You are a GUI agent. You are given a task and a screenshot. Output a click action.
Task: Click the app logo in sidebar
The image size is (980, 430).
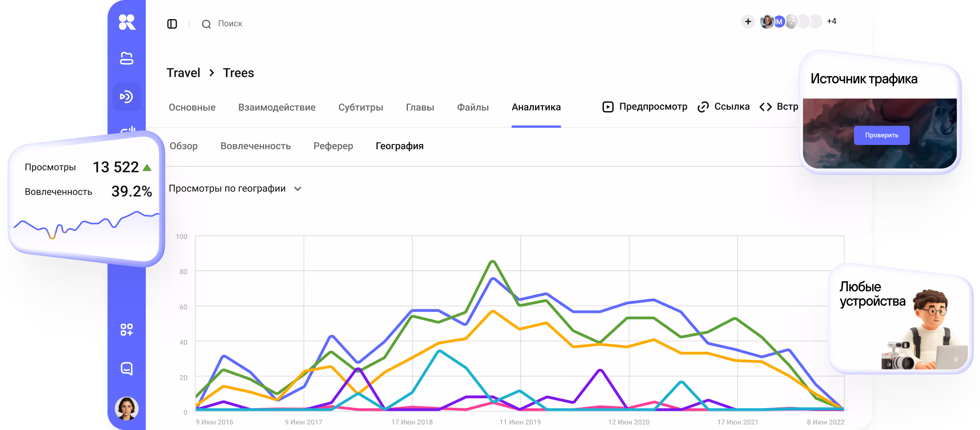pos(127,22)
